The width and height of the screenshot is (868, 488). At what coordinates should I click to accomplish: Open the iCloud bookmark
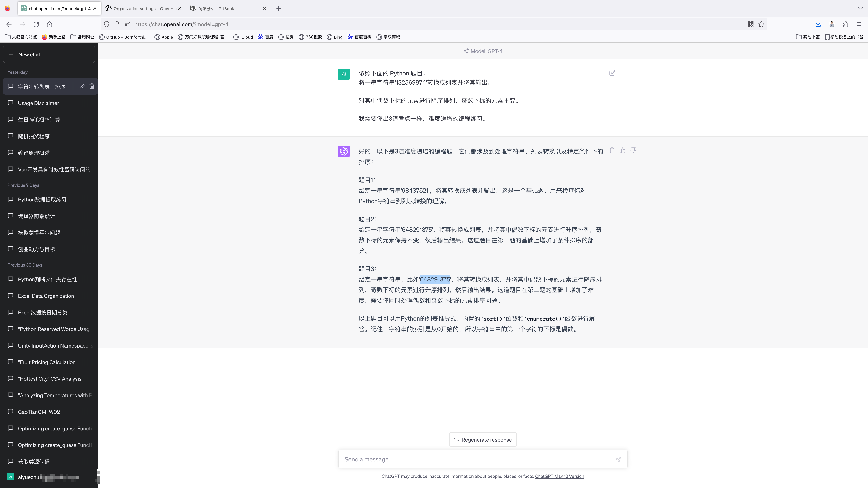pyautogui.click(x=243, y=37)
